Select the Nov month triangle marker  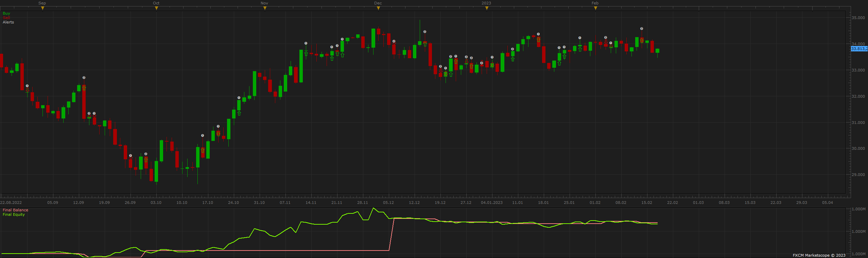[x=265, y=8]
